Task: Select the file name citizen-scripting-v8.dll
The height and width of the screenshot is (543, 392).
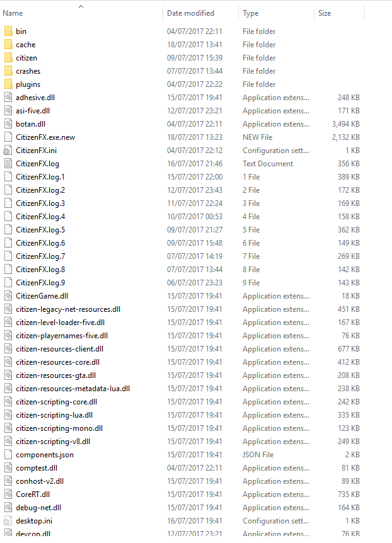Action: tap(53, 442)
